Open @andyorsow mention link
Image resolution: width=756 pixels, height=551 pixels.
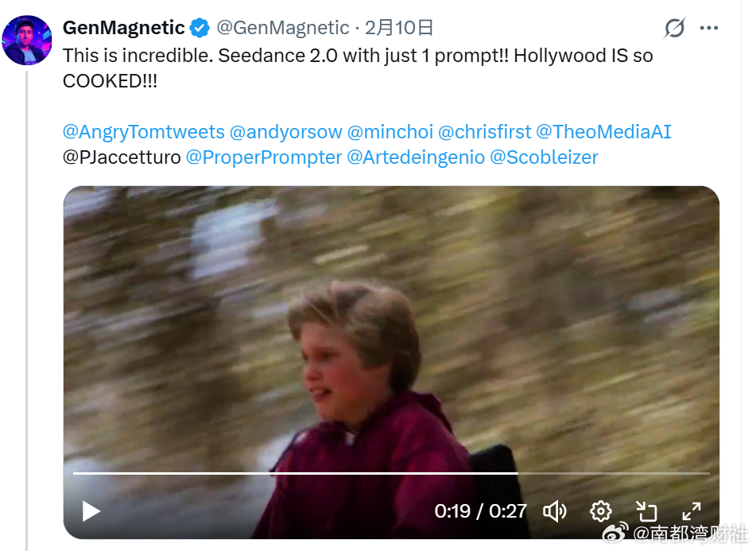pos(286,132)
